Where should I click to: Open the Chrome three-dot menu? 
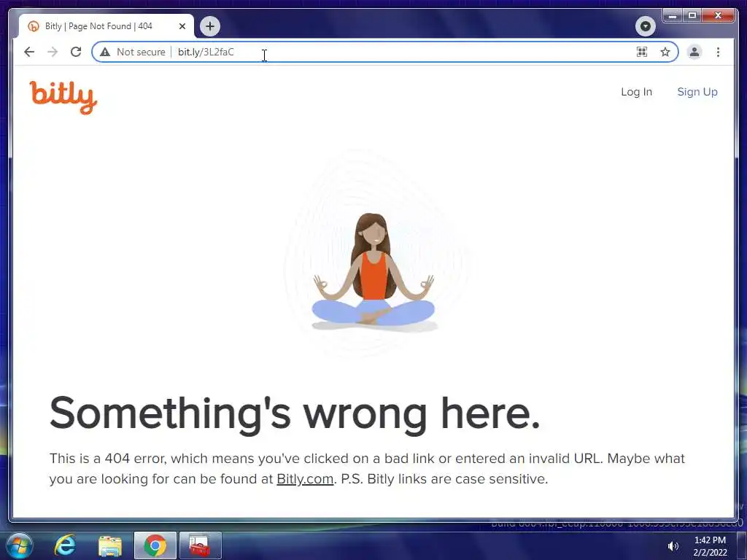pyautogui.click(x=718, y=52)
